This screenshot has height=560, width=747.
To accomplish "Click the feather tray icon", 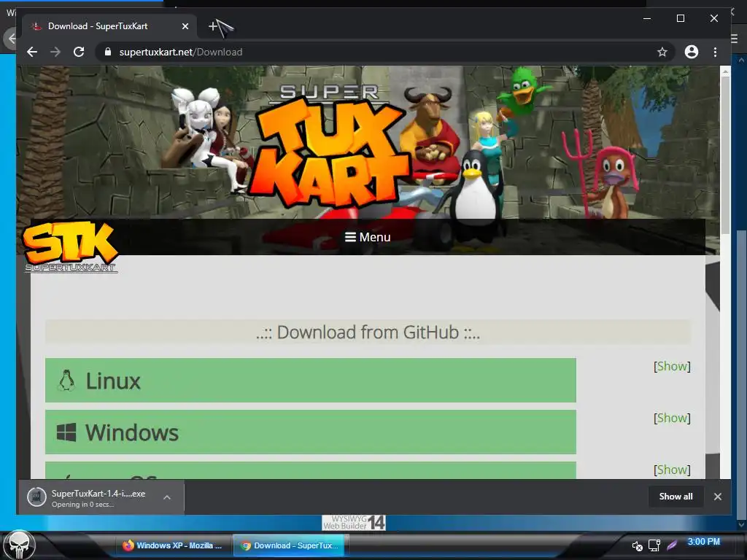I will pyautogui.click(x=672, y=545).
